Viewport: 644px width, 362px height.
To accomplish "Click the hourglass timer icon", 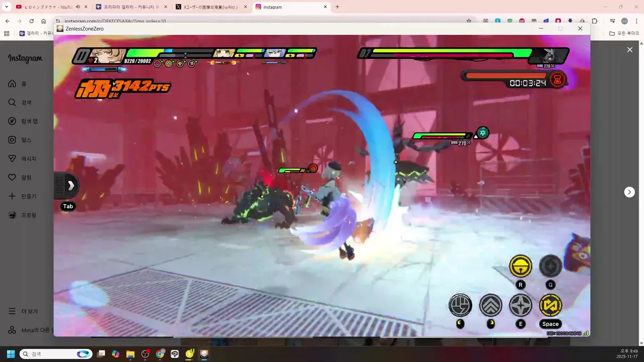I will [x=557, y=79].
